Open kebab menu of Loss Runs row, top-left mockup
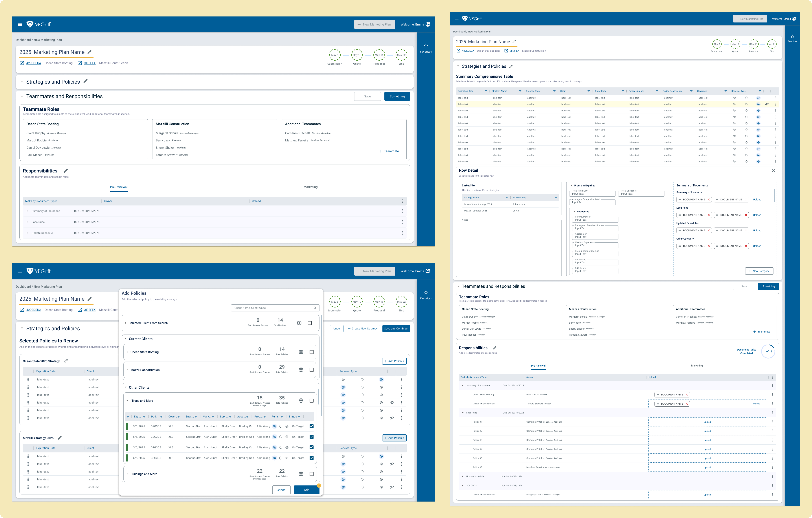 click(x=402, y=222)
